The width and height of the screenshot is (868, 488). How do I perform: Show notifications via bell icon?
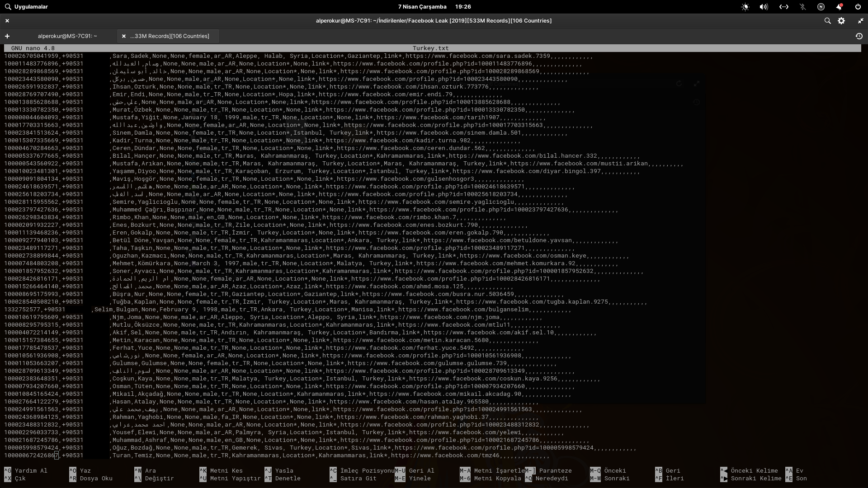(x=839, y=7)
